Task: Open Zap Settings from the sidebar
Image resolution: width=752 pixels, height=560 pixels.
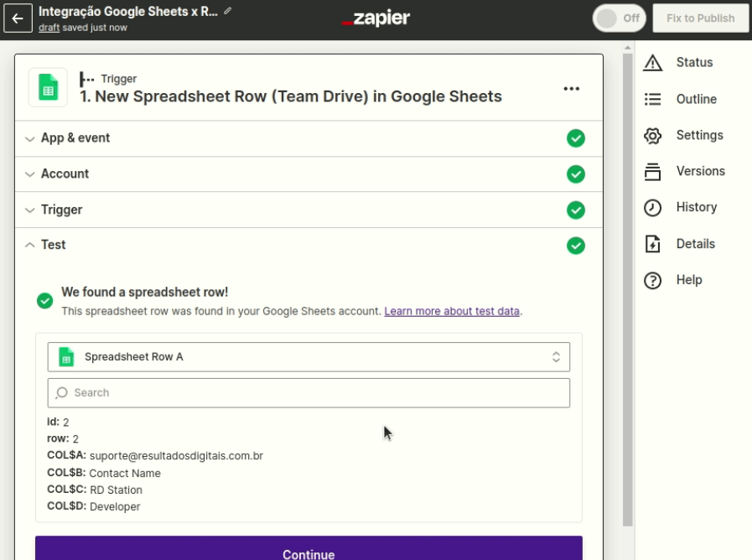Action: (x=699, y=135)
